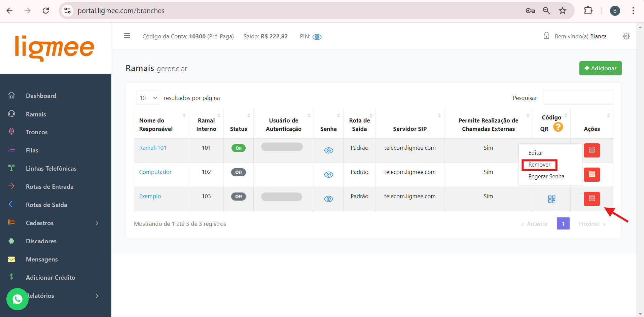Screen dimensions: 644x317
Task: Open results per page dropdown
Action: [148, 98]
